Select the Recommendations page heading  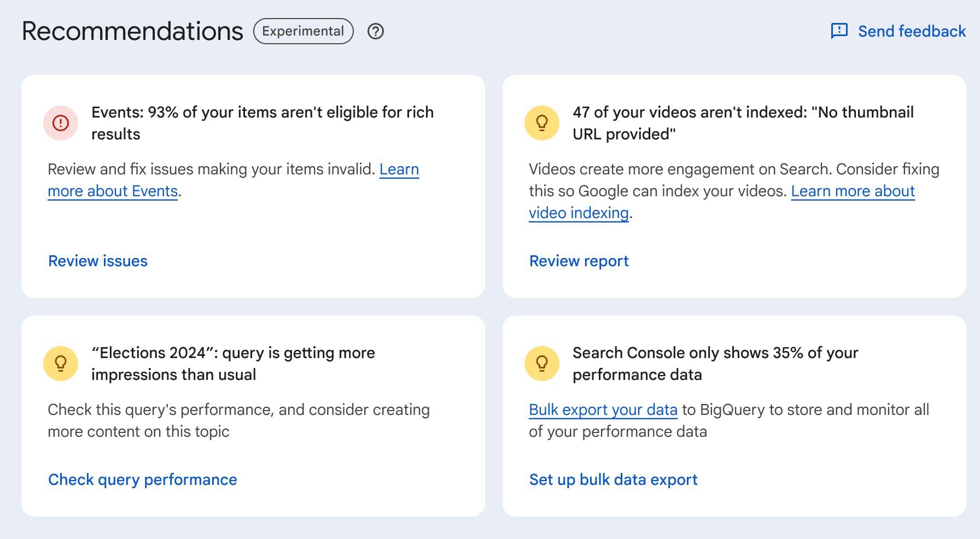coord(132,31)
